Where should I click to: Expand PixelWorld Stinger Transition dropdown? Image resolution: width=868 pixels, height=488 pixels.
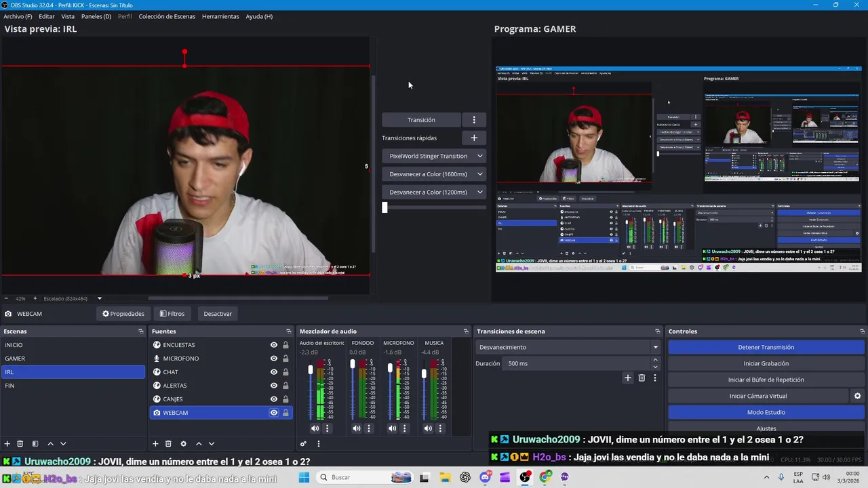[479, 156]
